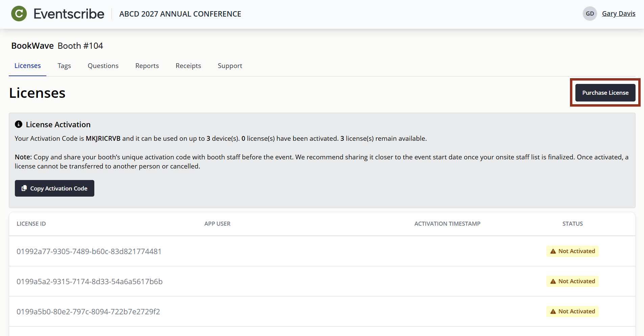Click the GD avatar circle

590,14
